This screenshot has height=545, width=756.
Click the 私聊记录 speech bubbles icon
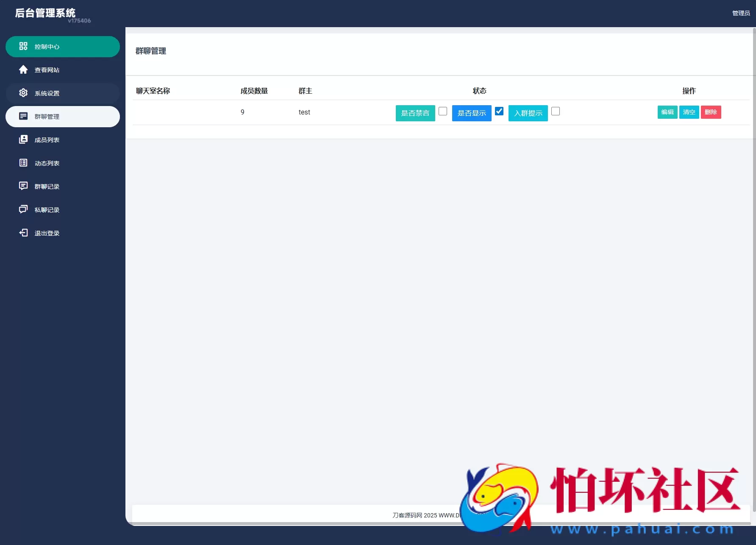coord(23,210)
